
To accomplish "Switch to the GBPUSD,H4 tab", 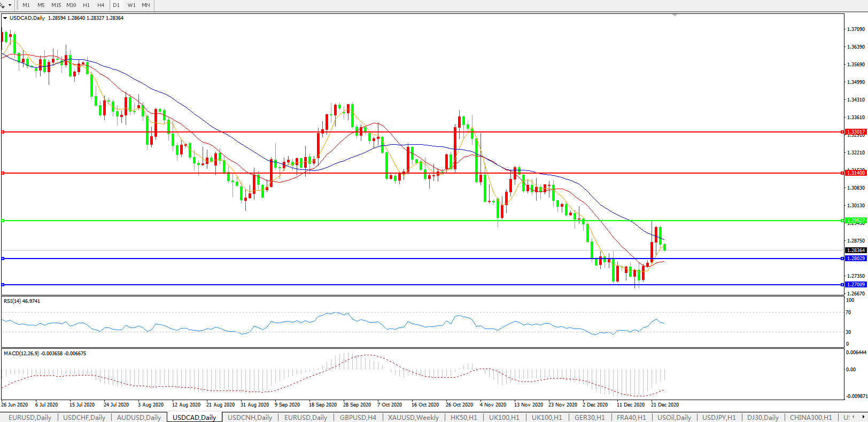I will 358,417.
